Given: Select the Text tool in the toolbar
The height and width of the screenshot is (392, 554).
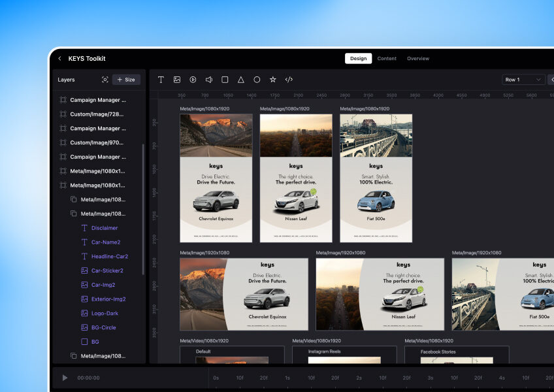Looking at the screenshot, I should pos(161,80).
